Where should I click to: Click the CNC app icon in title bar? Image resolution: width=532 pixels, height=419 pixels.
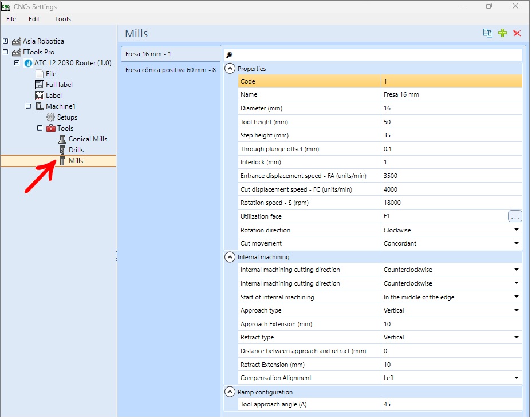pyautogui.click(x=6, y=6)
